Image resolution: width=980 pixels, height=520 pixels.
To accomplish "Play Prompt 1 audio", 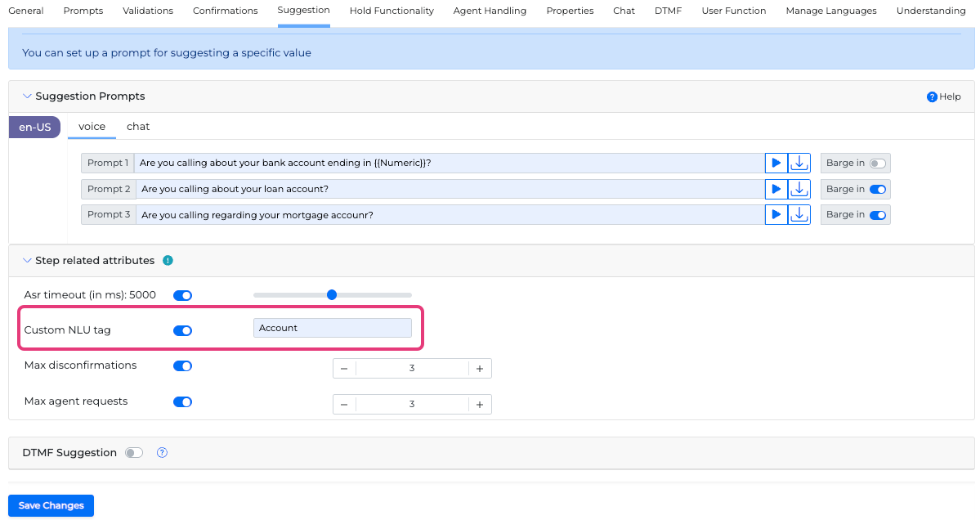I will tap(776, 163).
